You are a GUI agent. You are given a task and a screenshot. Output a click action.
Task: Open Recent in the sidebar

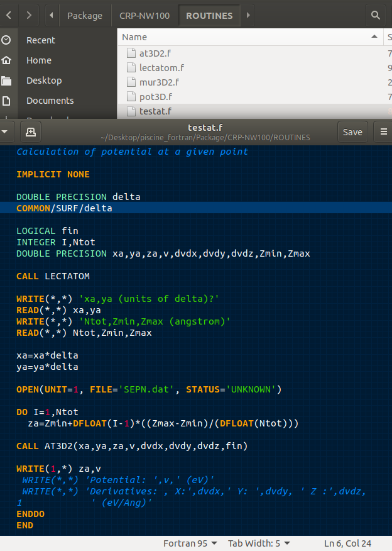[x=41, y=40]
